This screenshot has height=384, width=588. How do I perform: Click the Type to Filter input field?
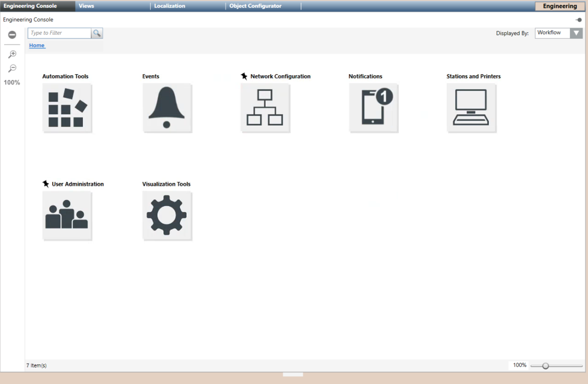click(59, 33)
